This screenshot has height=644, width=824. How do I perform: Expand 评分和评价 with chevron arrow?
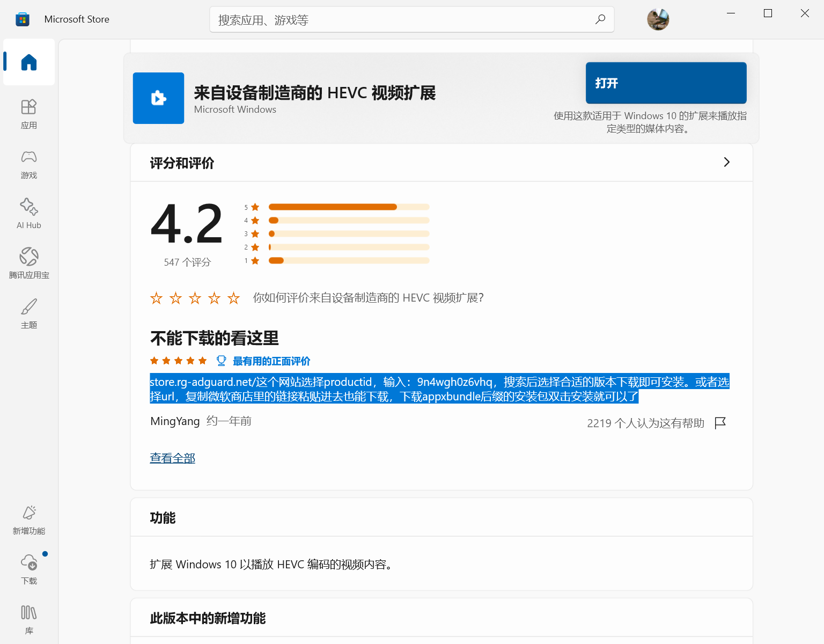pyautogui.click(x=726, y=162)
